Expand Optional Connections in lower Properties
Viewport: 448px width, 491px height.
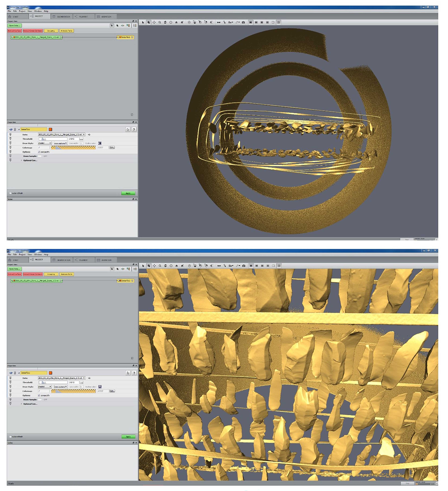[21, 404]
